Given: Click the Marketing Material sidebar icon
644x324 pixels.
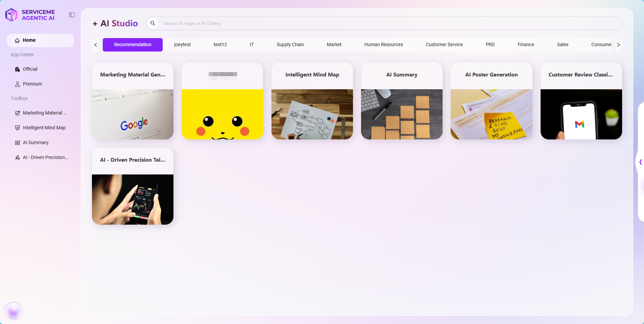Looking at the screenshot, I should [18, 113].
